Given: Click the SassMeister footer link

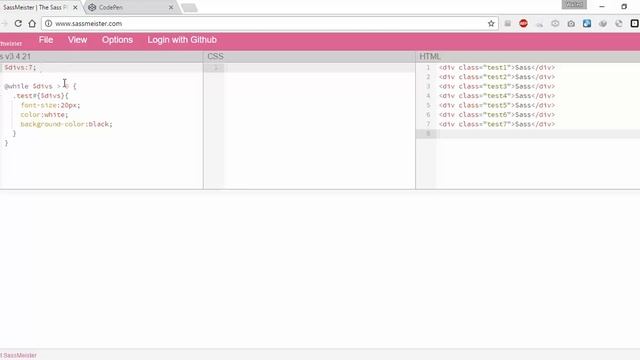Looking at the screenshot, I should tap(19, 356).
